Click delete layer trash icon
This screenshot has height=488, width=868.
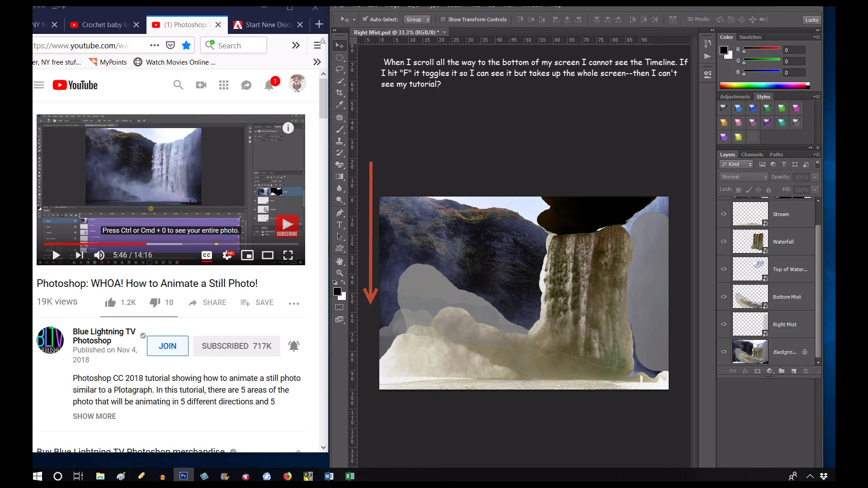click(x=806, y=371)
